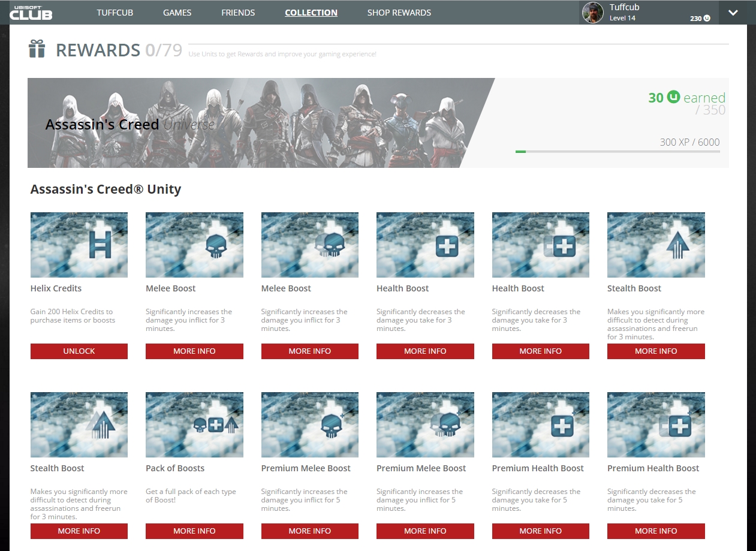Open MORE INFO for double-skull Premium Melee Boost

coord(425,531)
